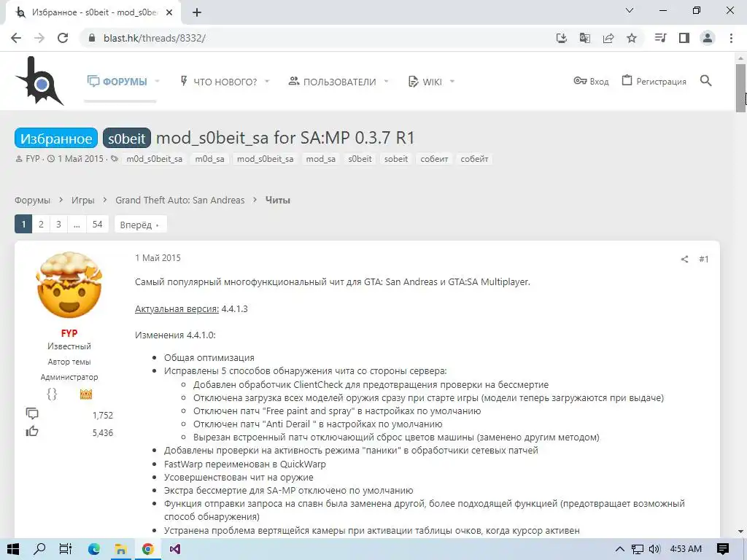Click Вперёд next page button
747x560 pixels.
coord(140,225)
